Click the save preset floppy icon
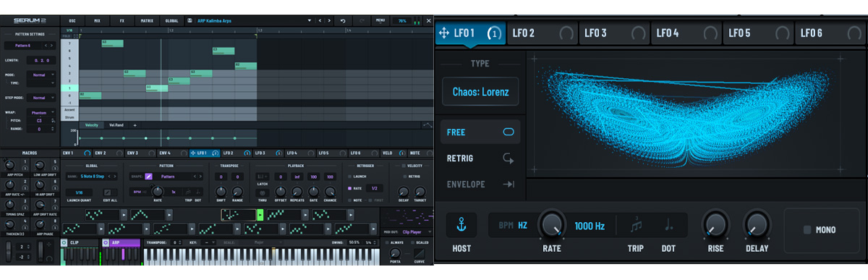Viewport: 868px width, 280px height. point(190,20)
